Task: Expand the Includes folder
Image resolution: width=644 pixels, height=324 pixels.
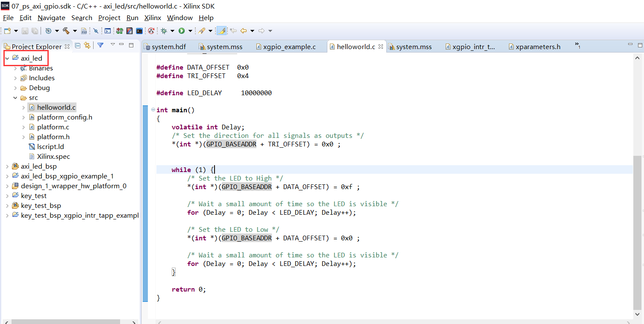Action: [x=16, y=78]
